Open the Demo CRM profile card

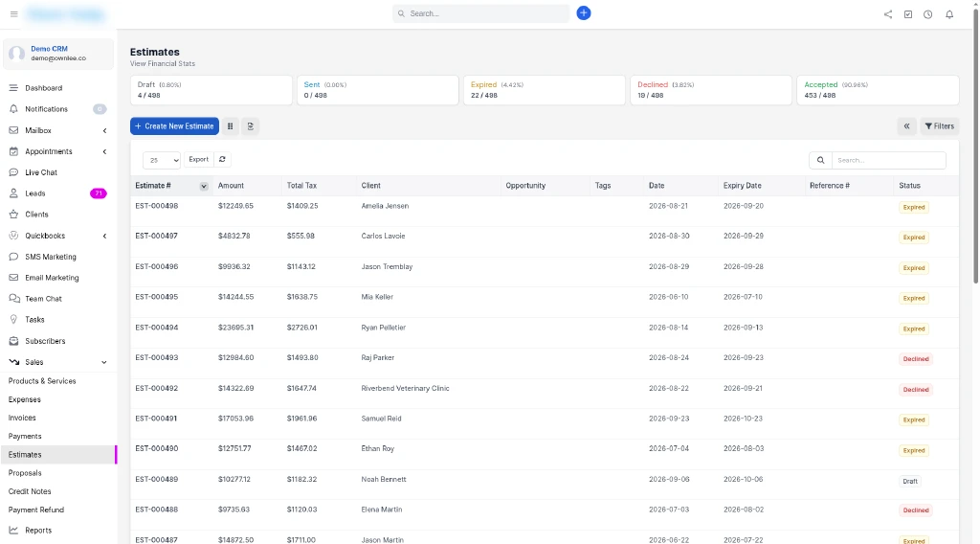pos(58,54)
